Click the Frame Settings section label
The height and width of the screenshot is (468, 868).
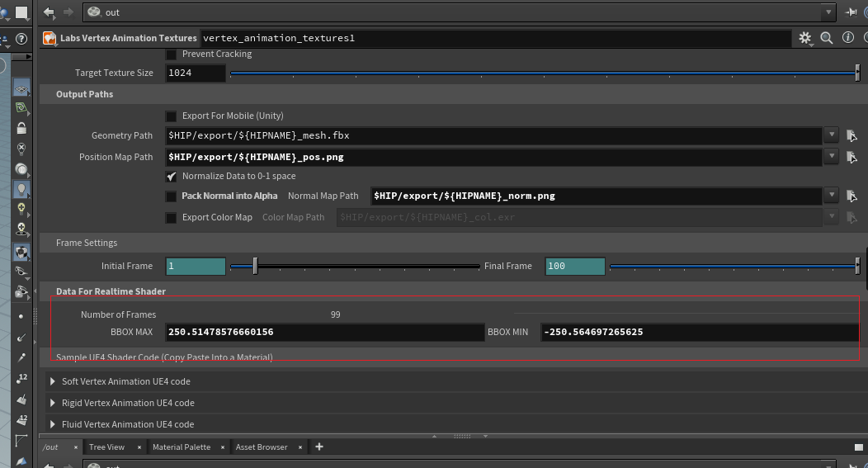pos(87,243)
